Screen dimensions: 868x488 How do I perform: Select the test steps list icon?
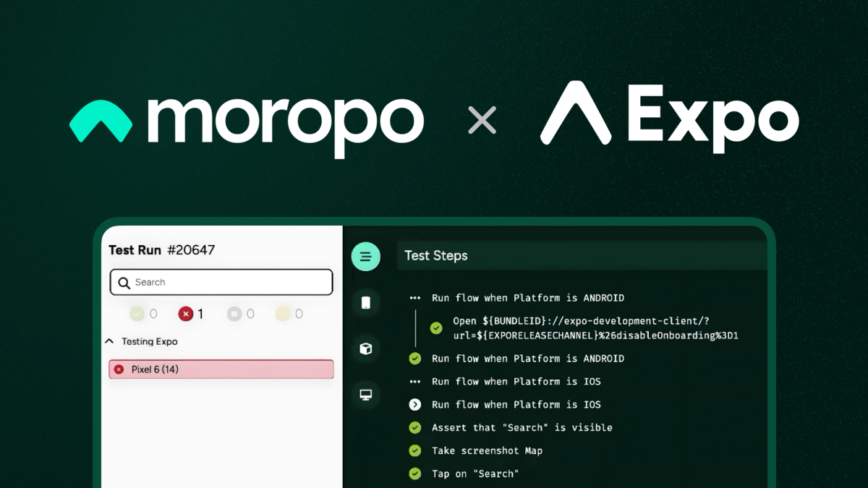[366, 257]
